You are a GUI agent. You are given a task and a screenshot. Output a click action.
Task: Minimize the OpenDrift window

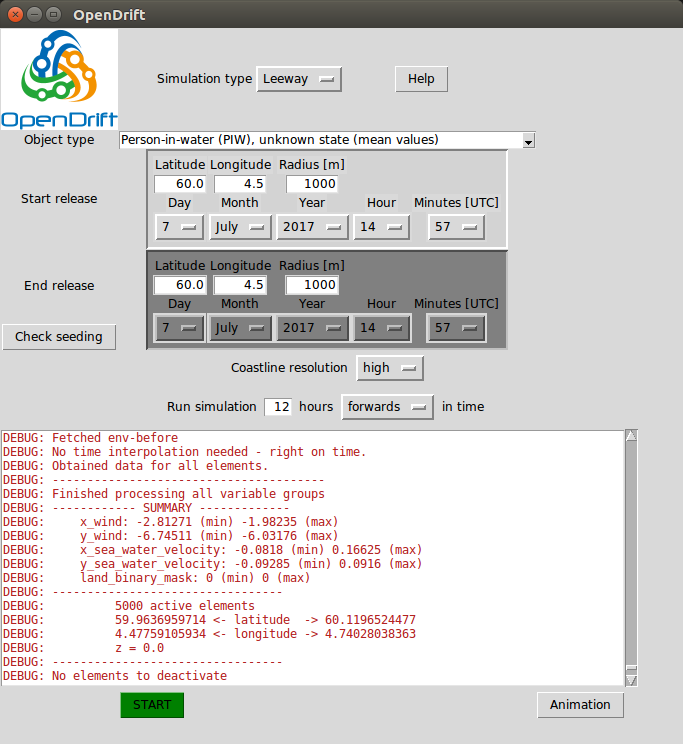(x=34, y=14)
